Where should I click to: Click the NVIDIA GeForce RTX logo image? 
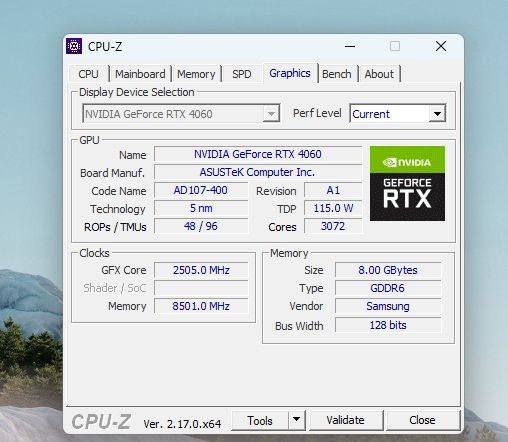[407, 183]
